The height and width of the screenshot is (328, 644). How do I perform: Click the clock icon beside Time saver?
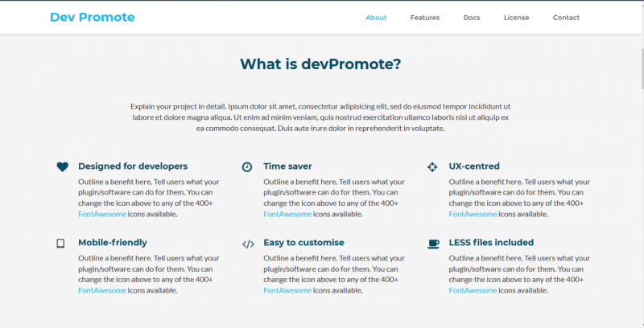pyautogui.click(x=247, y=167)
